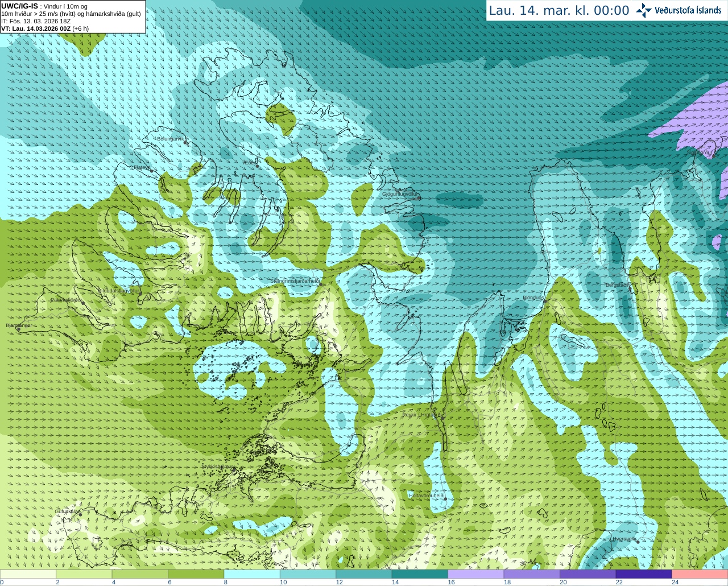
Task: Click the Blönduós station label
Action: pyautogui.click(x=533, y=298)
